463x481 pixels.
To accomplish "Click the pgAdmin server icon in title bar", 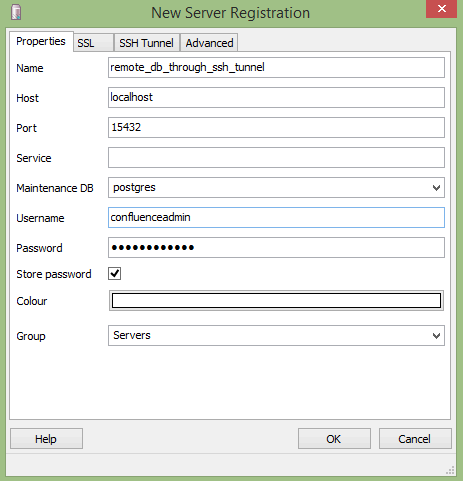I will click(16, 12).
